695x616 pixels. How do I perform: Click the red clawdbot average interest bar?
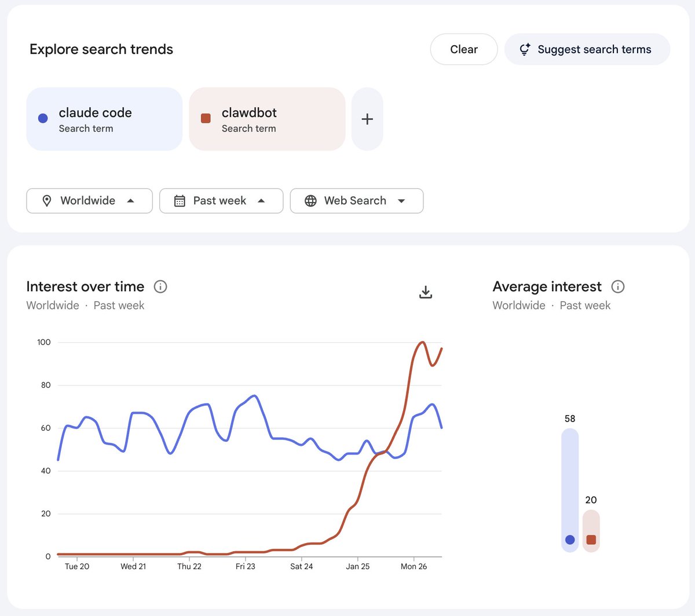(x=591, y=527)
